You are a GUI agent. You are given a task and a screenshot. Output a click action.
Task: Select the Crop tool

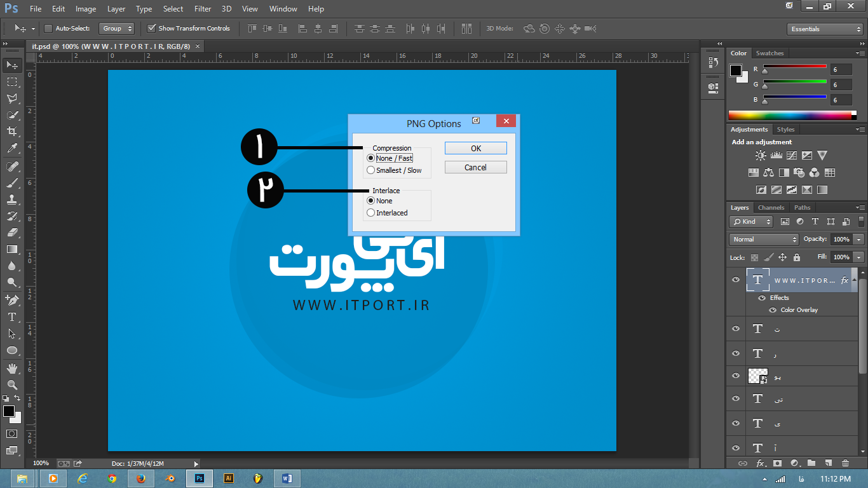tap(12, 132)
